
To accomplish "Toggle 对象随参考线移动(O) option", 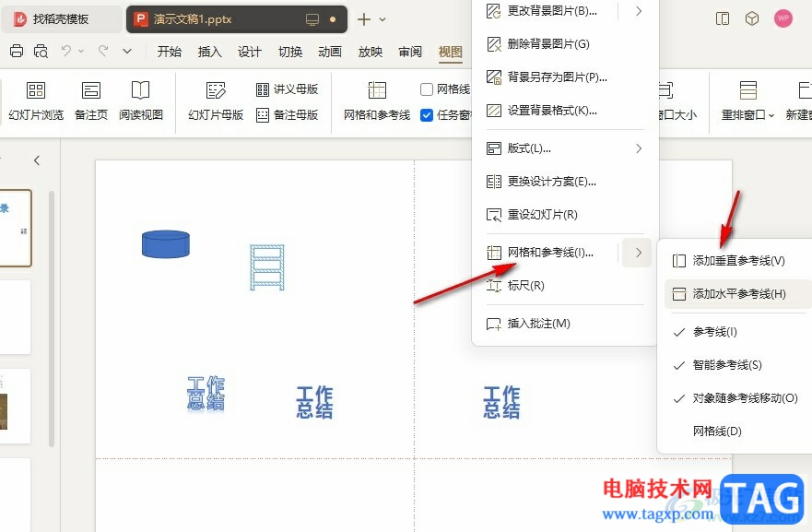I will click(734, 398).
